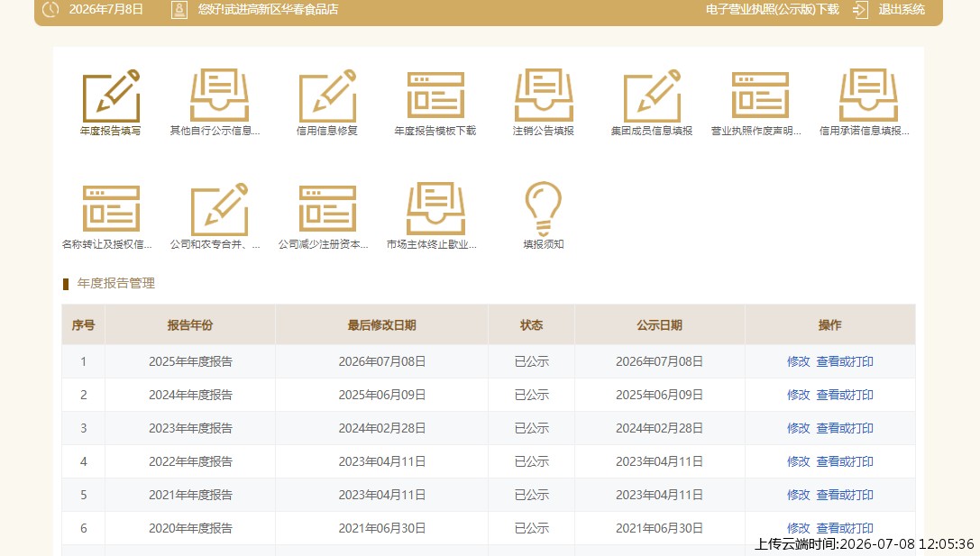Open 集团成员信息填报 icon
This screenshot has width=980, height=556.
(x=652, y=96)
